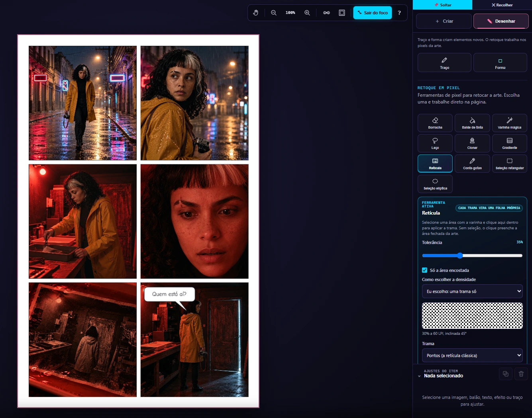The image size is (532, 418).
Task: Adjust the Tolerância slider handle
Action: click(460, 256)
